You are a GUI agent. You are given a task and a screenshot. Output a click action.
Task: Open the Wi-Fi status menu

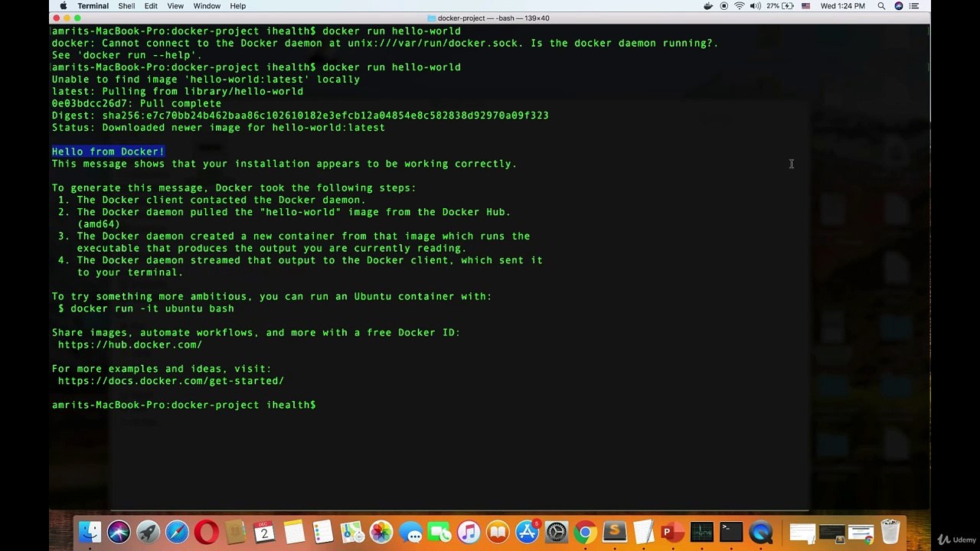click(x=740, y=6)
